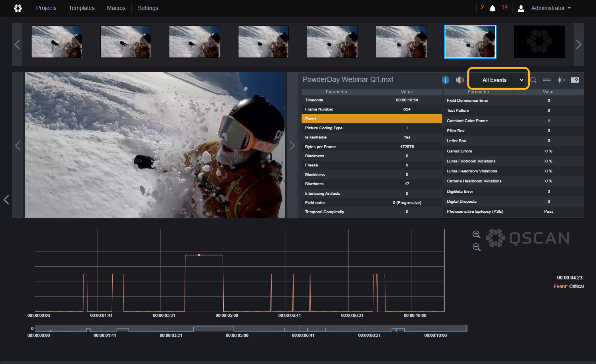Viewport: 596px width, 364px height.
Task: Click the orange marker dot on the graph
Action: [199, 255]
